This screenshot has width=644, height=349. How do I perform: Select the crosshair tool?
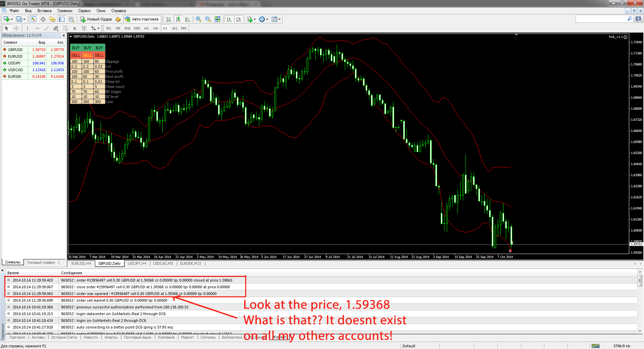tap(16, 28)
